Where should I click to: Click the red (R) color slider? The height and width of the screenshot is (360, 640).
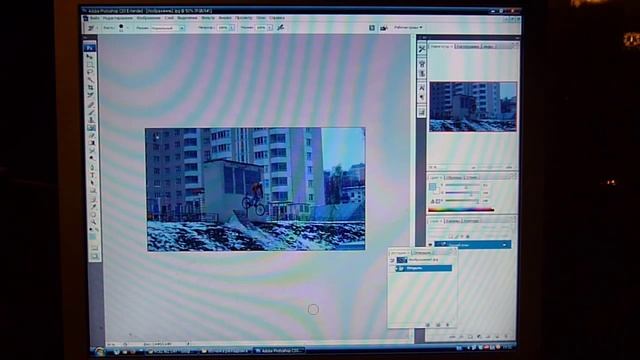pyautogui.click(x=462, y=185)
